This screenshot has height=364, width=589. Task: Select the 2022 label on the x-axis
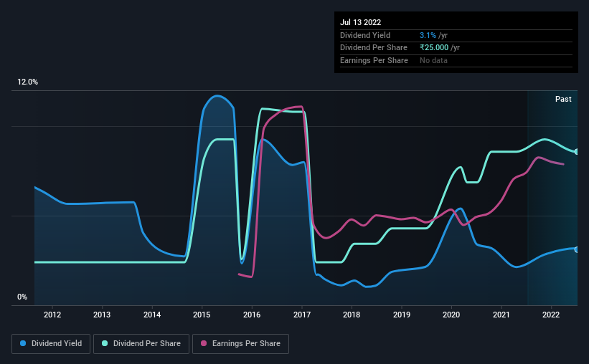coord(551,315)
